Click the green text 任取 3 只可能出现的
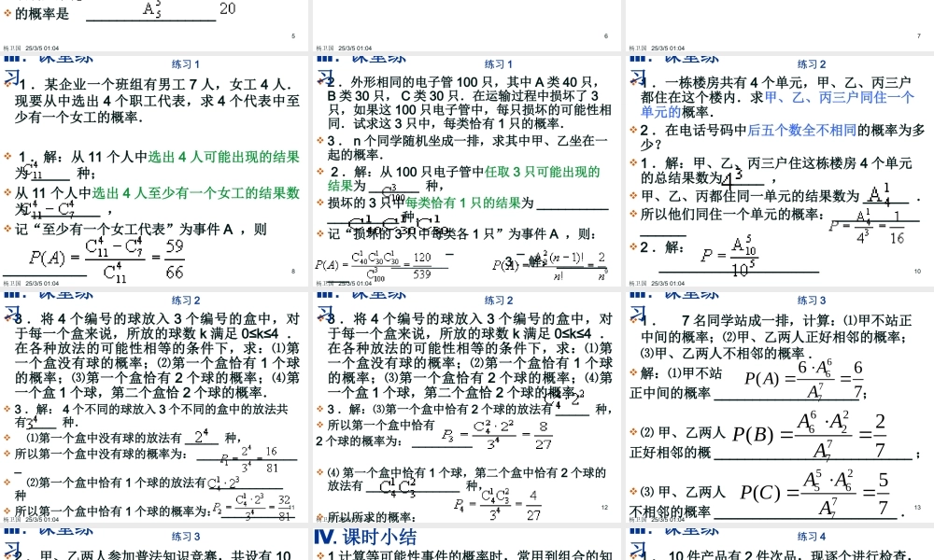The width and height of the screenshot is (934, 560). pyautogui.click(x=542, y=172)
